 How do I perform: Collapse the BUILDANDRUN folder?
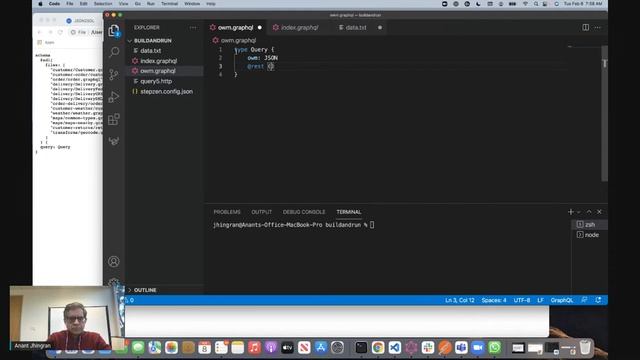pyautogui.click(x=152, y=40)
